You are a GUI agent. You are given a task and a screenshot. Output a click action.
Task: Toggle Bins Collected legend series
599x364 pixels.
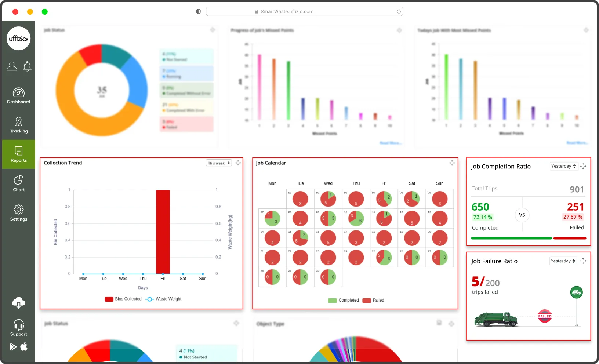click(x=123, y=299)
